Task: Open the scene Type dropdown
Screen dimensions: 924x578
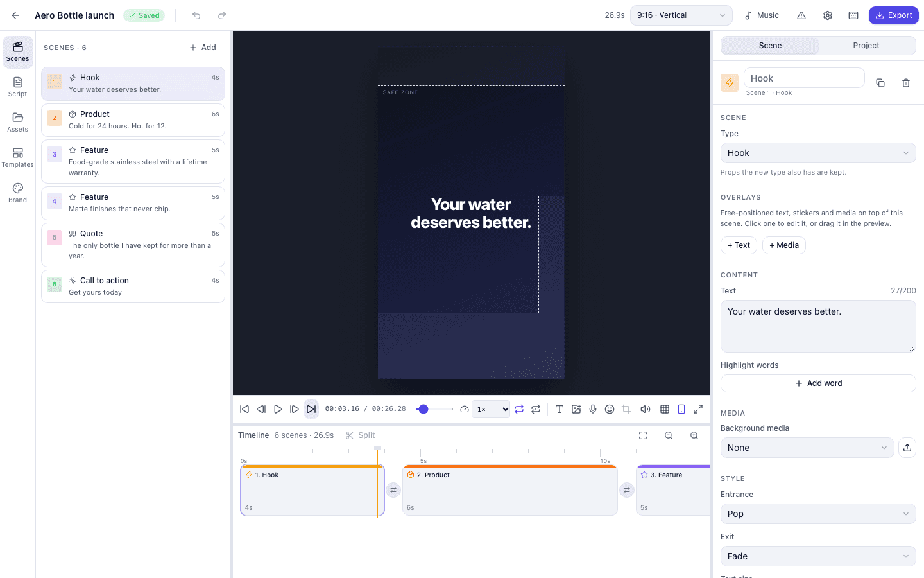Action: click(x=818, y=153)
